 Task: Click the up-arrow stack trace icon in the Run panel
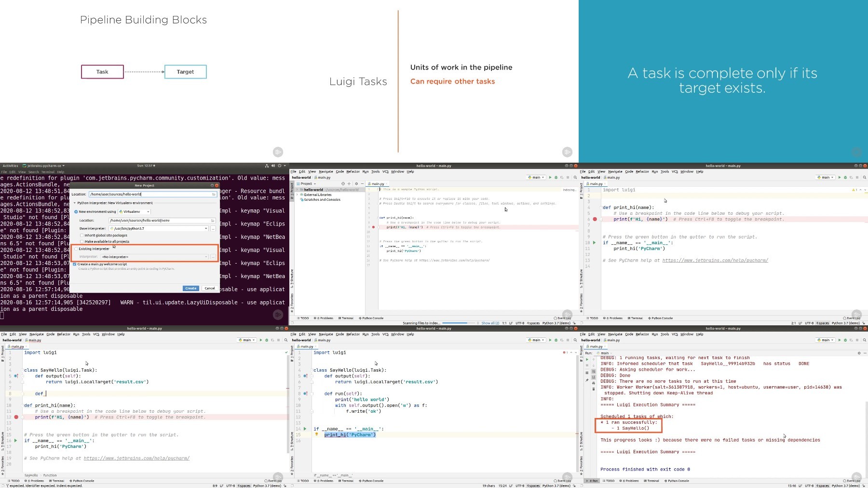pyautogui.click(x=594, y=359)
